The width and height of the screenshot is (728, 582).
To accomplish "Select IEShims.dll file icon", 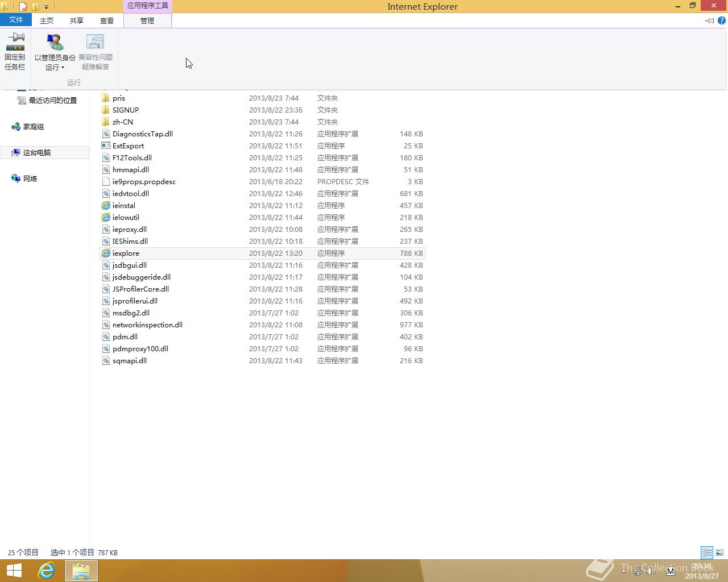I will point(106,242).
